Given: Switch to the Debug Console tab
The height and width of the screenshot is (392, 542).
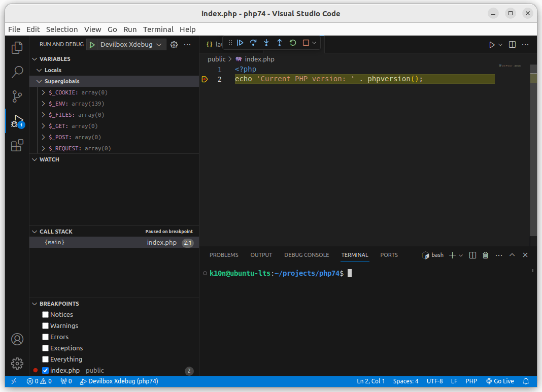Looking at the screenshot, I should coord(307,255).
